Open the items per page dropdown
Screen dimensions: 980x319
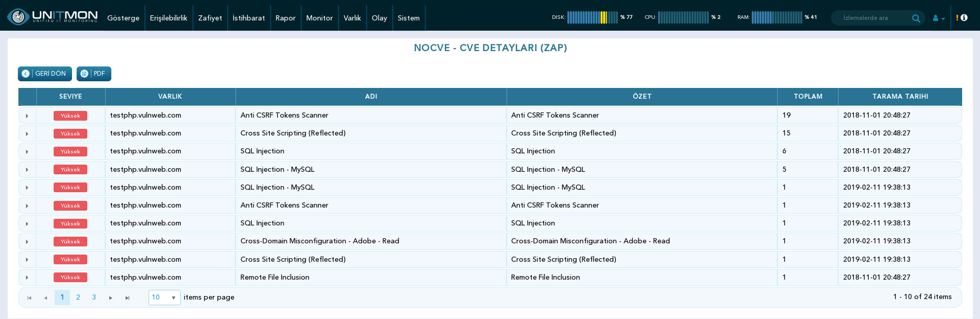tap(164, 297)
